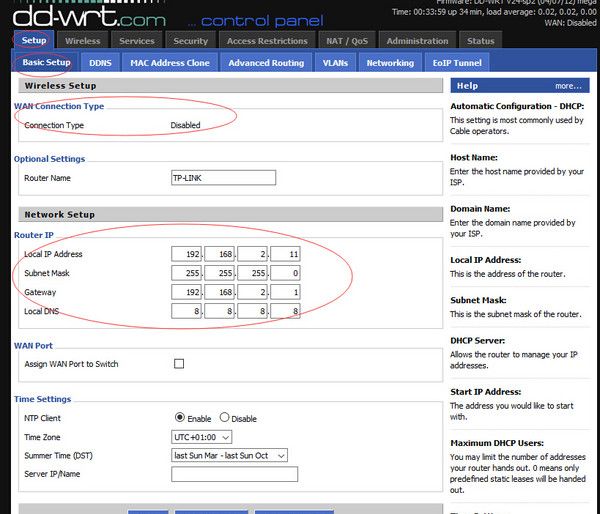Edit Local IP Address last octet 11
Screen dimensions: 600x514
(285, 254)
